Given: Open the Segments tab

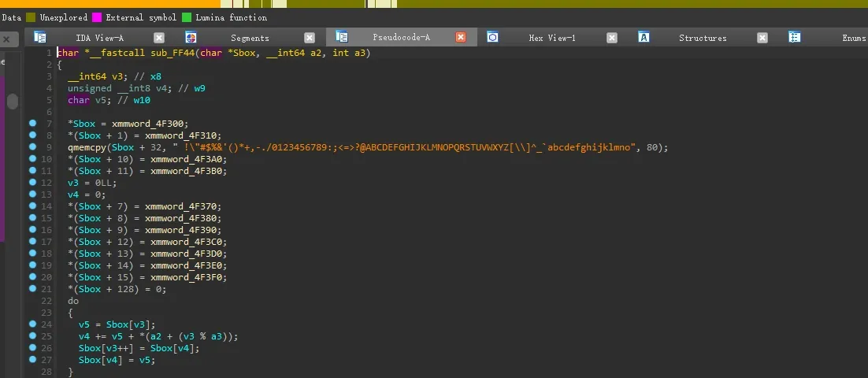Looking at the screenshot, I should pos(250,38).
